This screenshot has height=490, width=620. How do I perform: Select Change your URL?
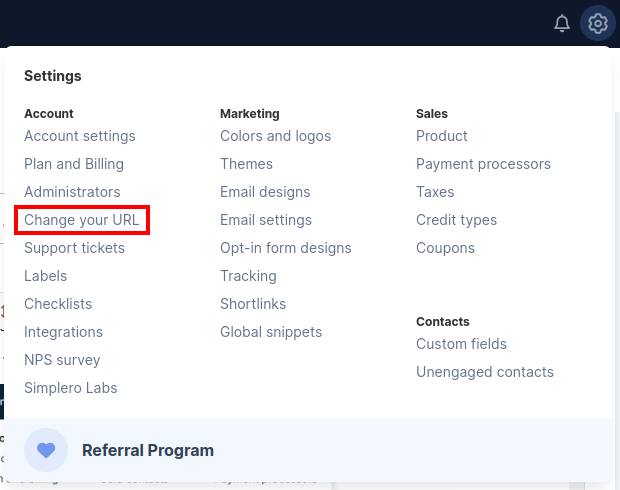pos(81,220)
